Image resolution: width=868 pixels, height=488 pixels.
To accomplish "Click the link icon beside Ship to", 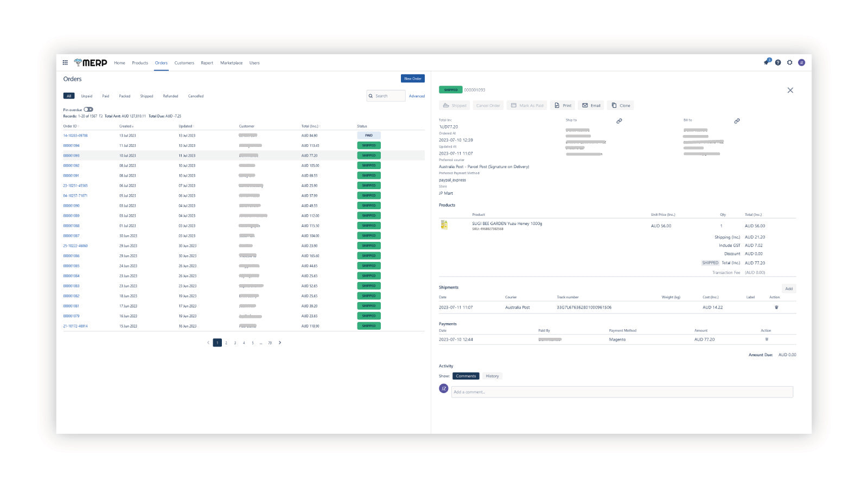I will point(619,121).
